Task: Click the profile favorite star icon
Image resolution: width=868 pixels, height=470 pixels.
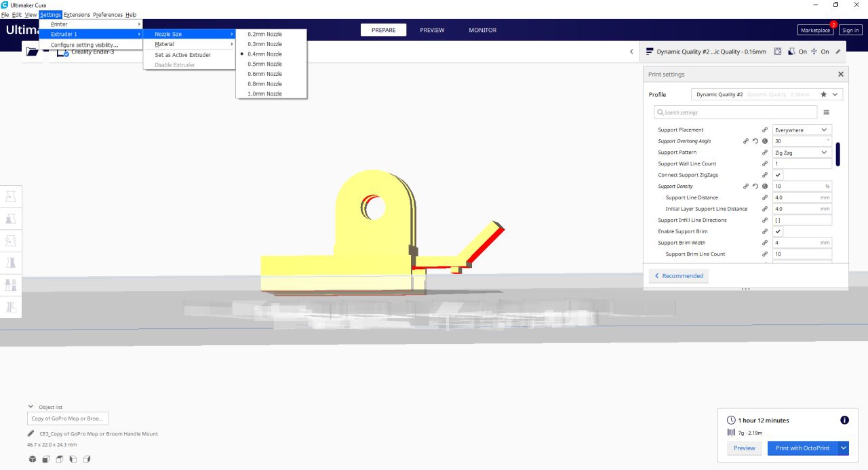Action: pyautogui.click(x=823, y=94)
